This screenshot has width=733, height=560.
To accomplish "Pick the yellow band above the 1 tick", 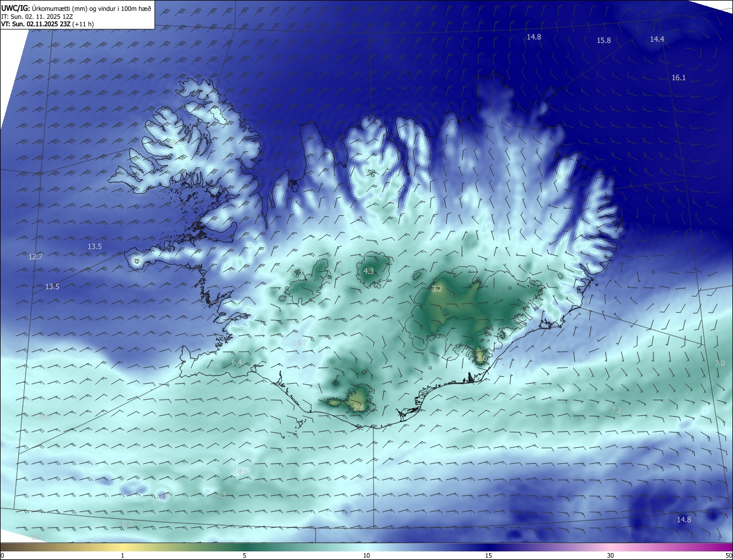I will tap(123, 547).
